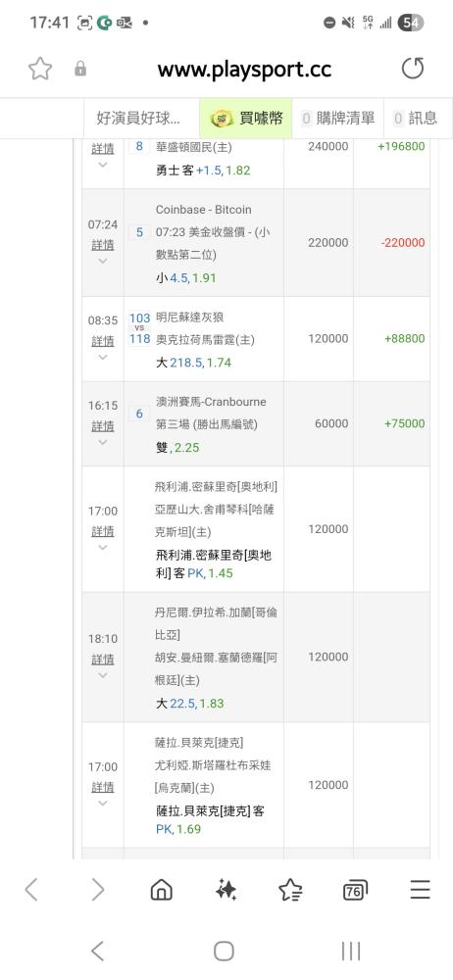
Task: Expand chevron under 07:24 Bitcoin row
Action: 103,261
